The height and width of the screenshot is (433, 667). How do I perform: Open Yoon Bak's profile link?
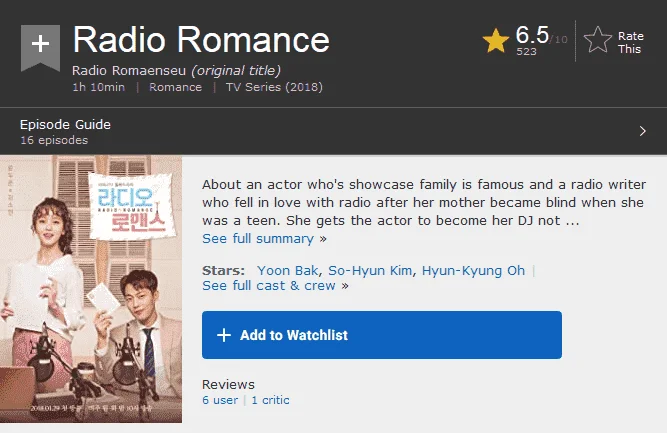pos(287,271)
